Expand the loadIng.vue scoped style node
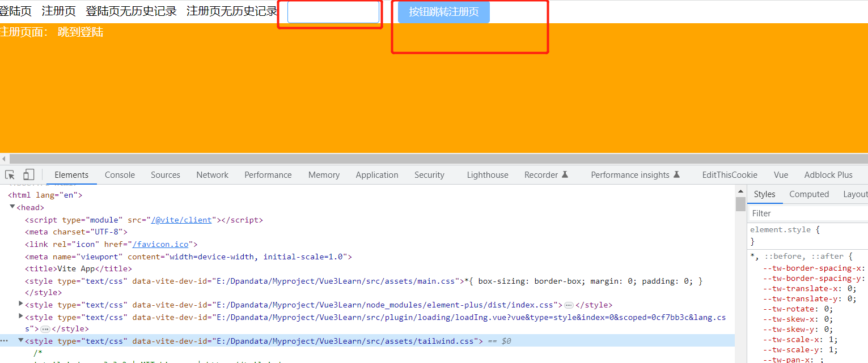Screen dimensions: 868x363 [20, 317]
